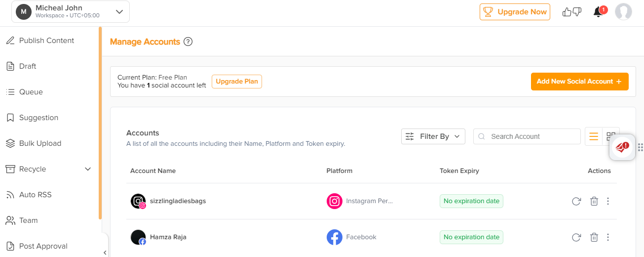Open more options for Hamza Raja
This screenshot has height=257, width=644.
[608, 237]
